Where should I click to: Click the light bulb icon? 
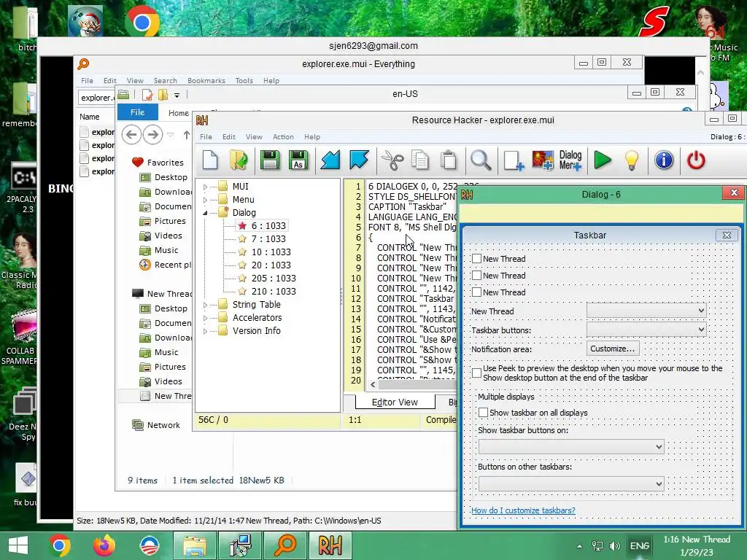(632, 160)
